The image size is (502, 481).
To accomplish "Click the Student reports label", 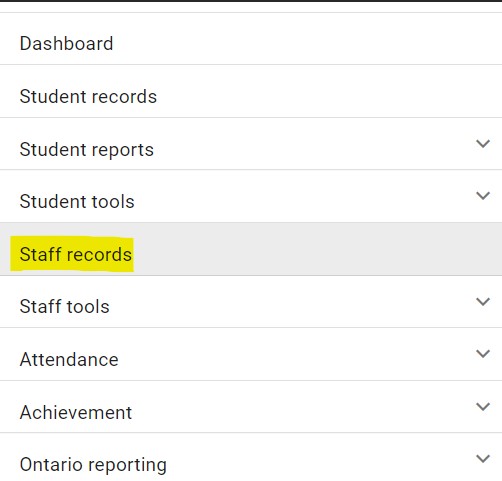I will click(x=87, y=150).
